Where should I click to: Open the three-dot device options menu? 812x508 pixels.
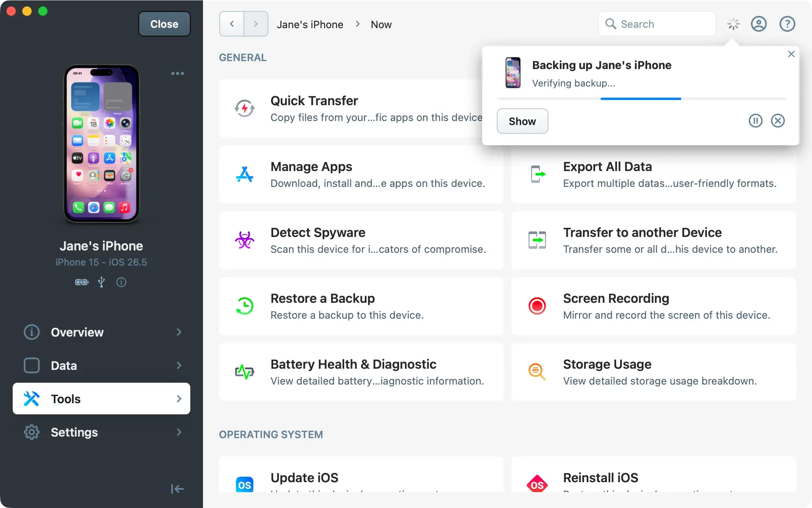tap(177, 73)
